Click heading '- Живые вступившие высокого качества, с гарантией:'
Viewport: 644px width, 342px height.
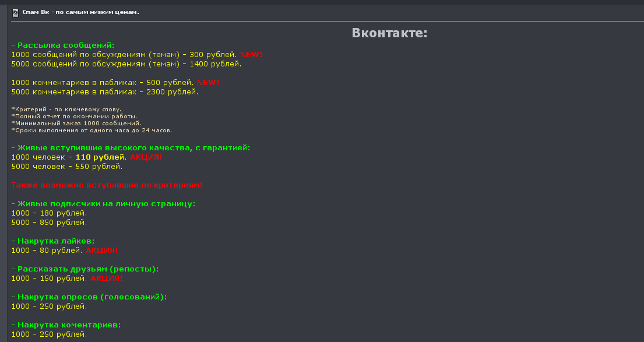[x=131, y=148]
